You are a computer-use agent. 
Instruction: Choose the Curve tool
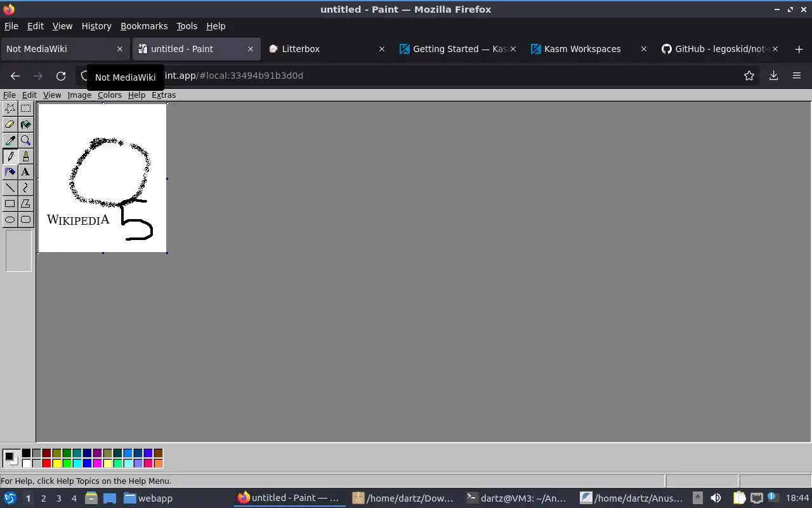pyautogui.click(x=25, y=188)
